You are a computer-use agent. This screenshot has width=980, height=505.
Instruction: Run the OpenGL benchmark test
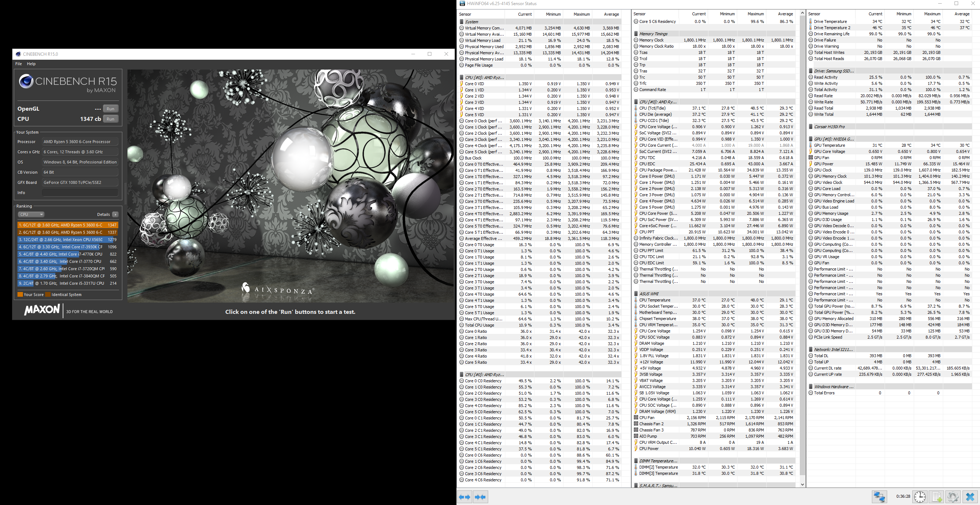[x=110, y=109]
